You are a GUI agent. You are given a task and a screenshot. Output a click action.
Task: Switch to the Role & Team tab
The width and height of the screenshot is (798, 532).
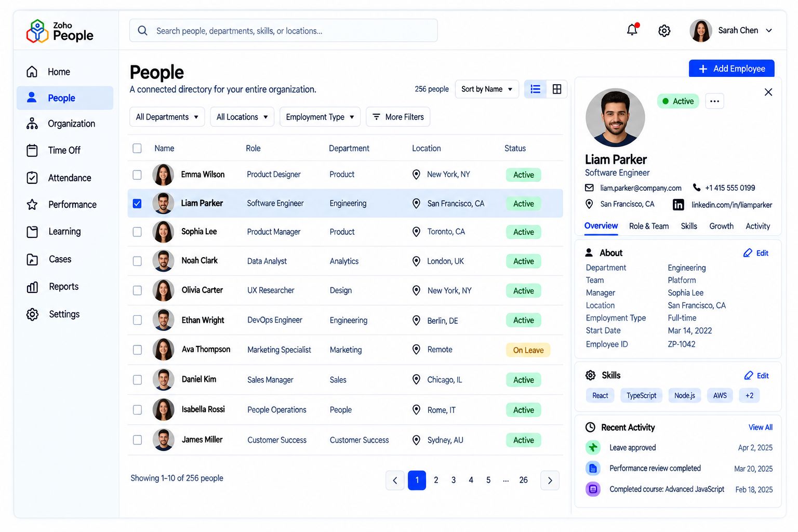(649, 226)
